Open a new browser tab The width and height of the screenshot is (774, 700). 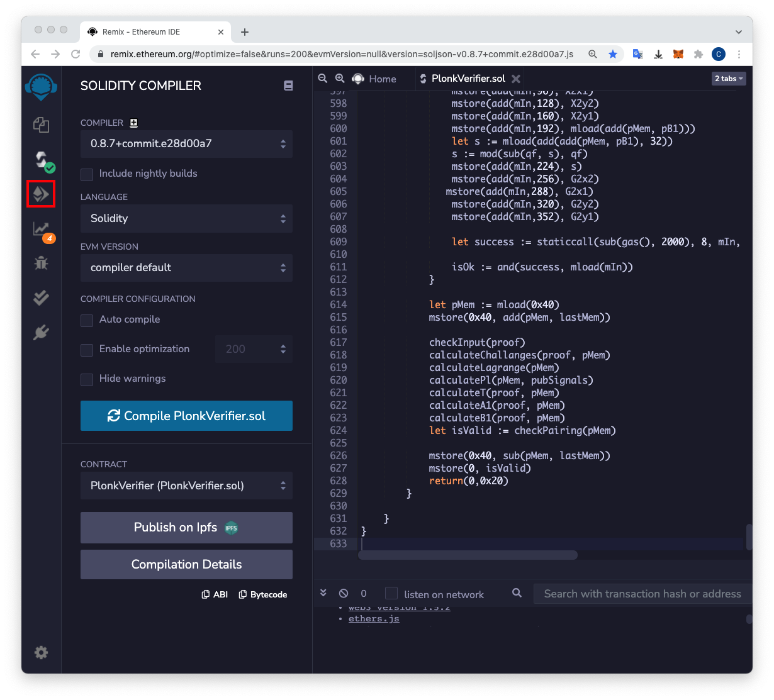(245, 32)
